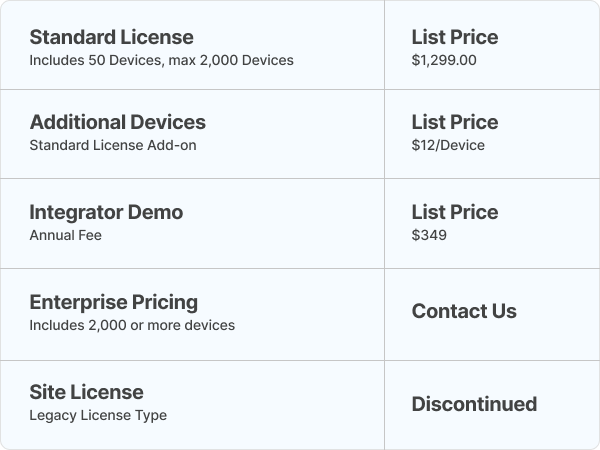This screenshot has height=450, width=600.
Task: Select the Integrator Demo heading
Action: (x=106, y=212)
